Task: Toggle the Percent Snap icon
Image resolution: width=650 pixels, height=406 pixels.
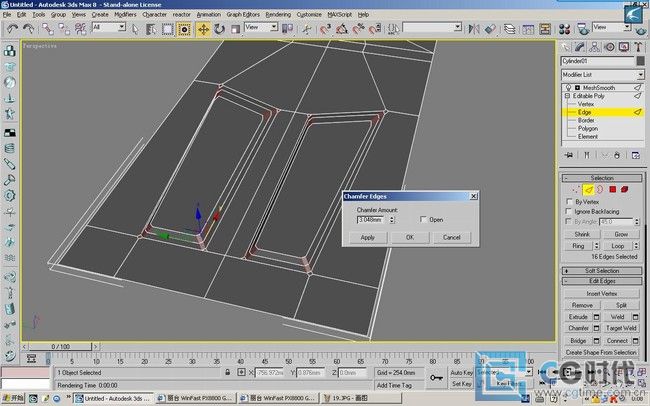Action: tap(358, 29)
